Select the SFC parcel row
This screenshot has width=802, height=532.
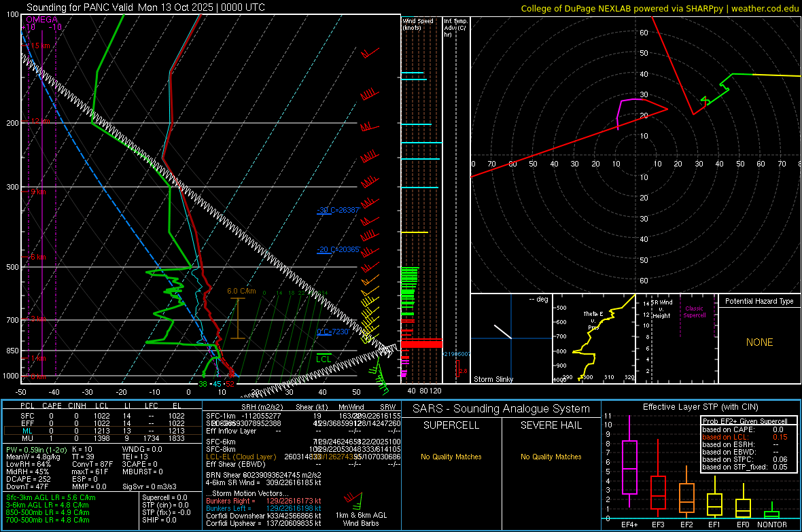click(x=103, y=416)
